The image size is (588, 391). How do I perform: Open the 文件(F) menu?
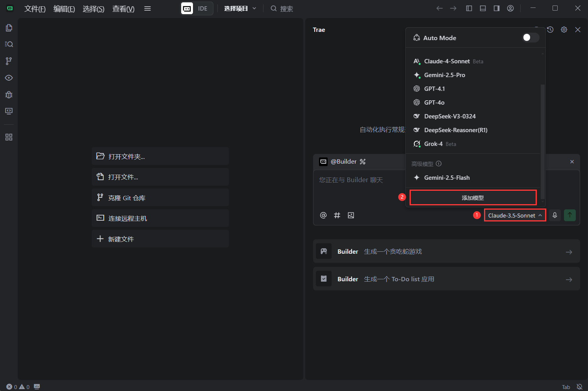pyautogui.click(x=35, y=8)
